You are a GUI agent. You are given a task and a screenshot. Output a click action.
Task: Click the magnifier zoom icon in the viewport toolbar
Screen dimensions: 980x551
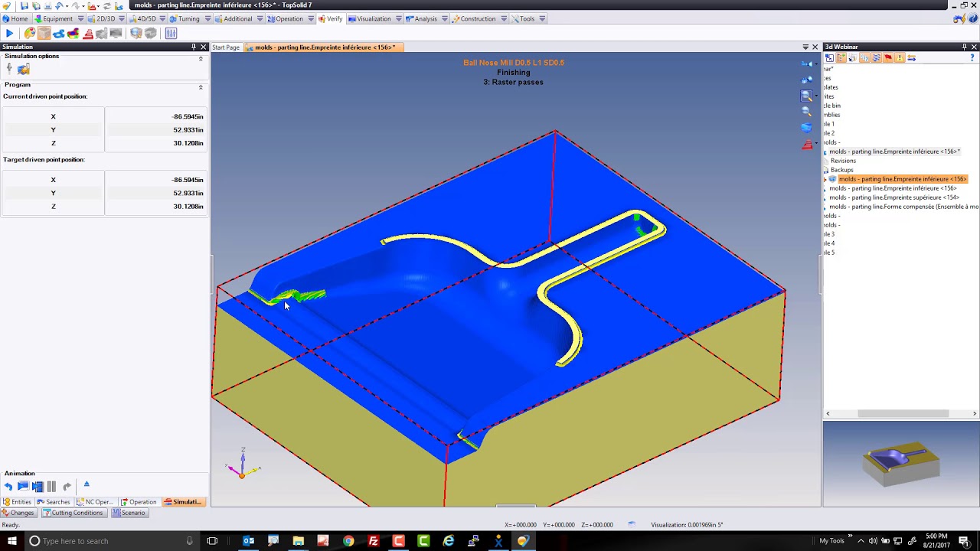click(806, 112)
